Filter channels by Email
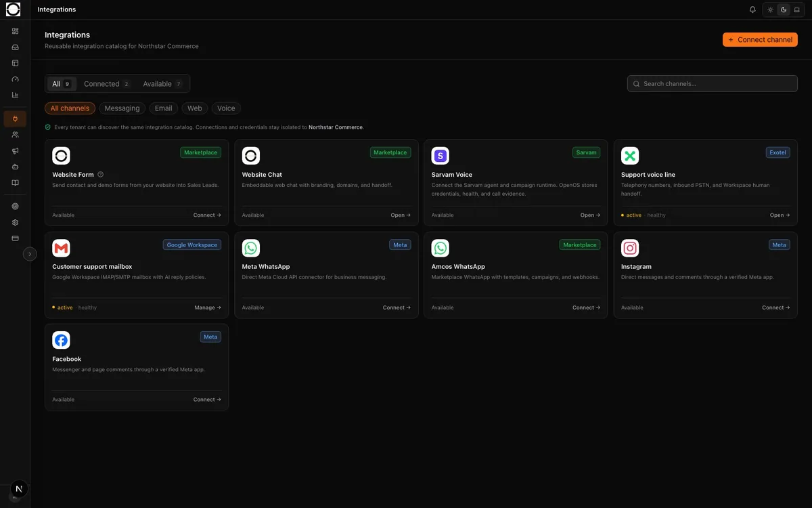 click(x=163, y=108)
